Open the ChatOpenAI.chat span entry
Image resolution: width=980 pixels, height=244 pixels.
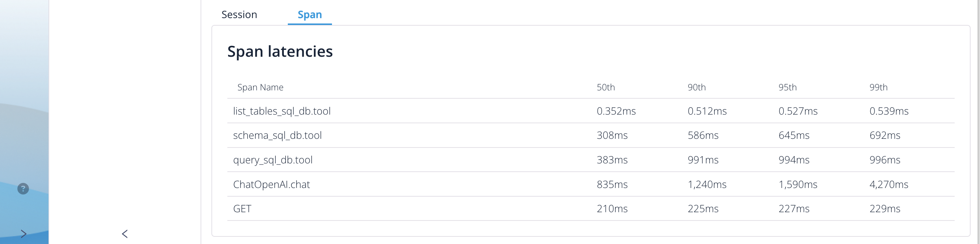coord(591,184)
